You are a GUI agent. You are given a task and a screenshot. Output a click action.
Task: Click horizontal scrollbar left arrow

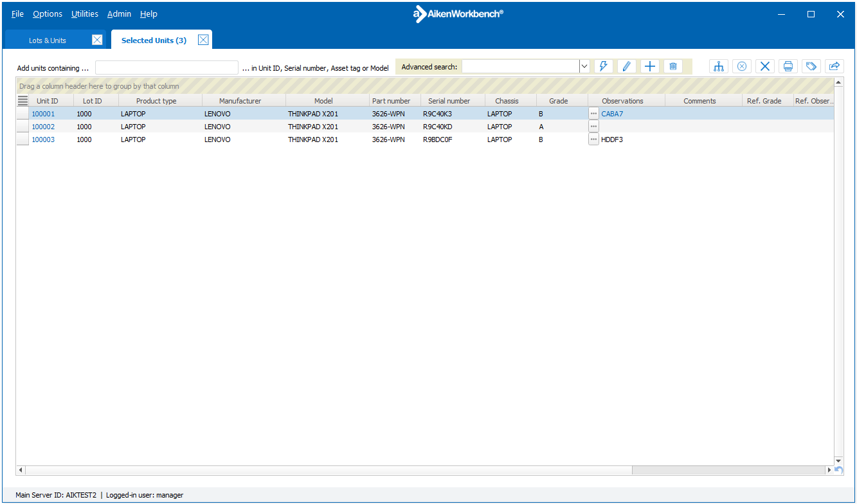pyautogui.click(x=21, y=471)
